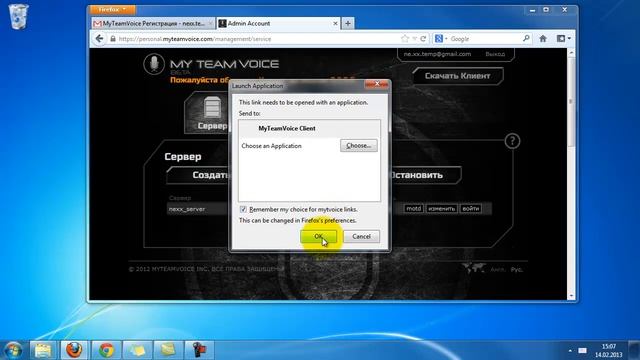Open the help question mark icon
This screenshot has height=360, width=640.
512,141
